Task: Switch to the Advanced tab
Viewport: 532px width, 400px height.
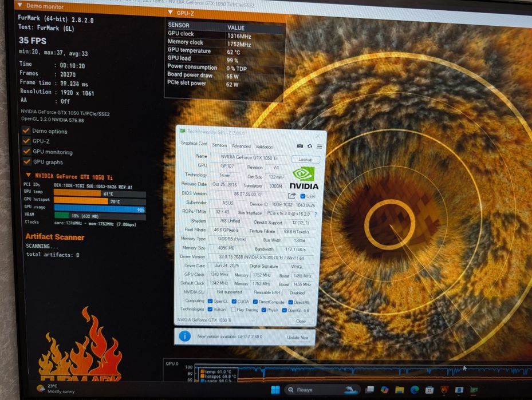Action: [x=241, y=146]
